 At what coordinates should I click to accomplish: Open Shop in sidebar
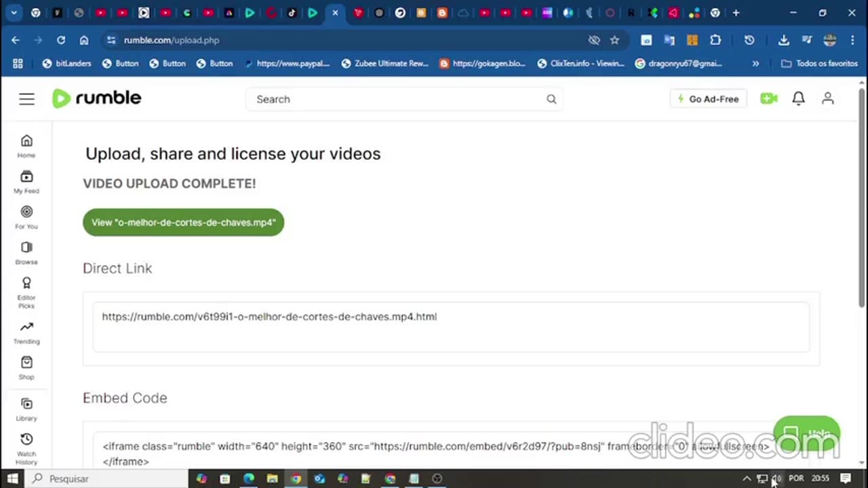[26, 368]
